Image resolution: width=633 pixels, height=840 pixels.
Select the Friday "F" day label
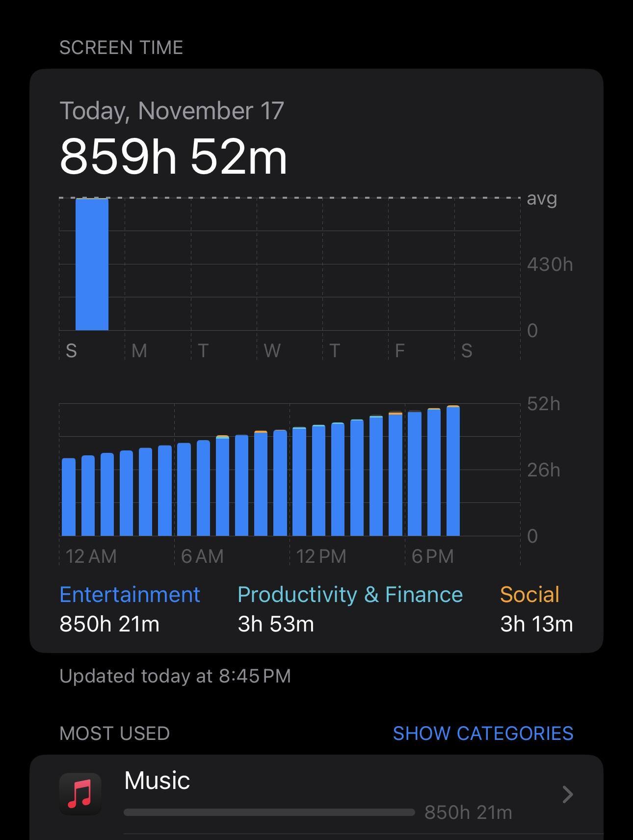point(400,351)
